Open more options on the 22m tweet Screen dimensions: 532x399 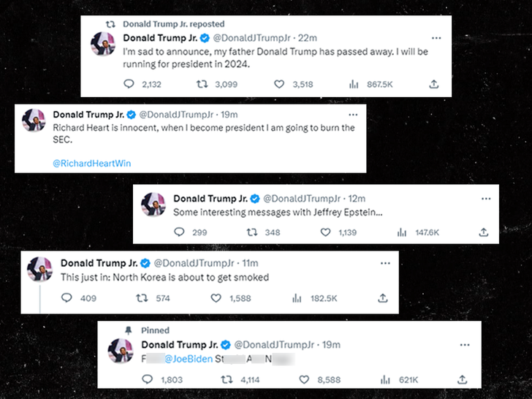point(436,38)
